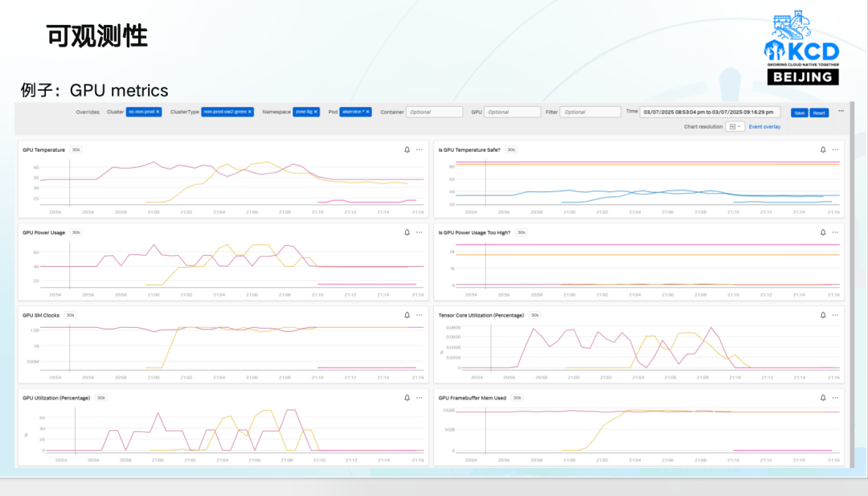Click the Reset button
This screenshot has width=868, height=496.
click(818, 113)
